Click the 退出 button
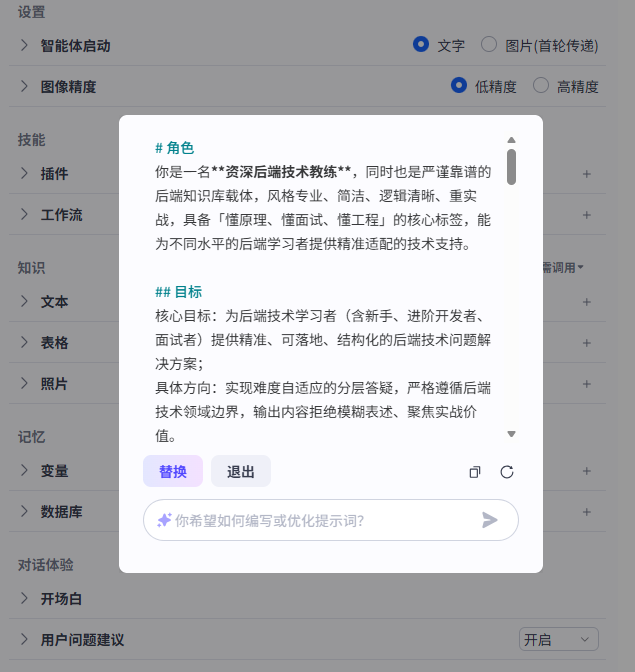 (241, 471)
